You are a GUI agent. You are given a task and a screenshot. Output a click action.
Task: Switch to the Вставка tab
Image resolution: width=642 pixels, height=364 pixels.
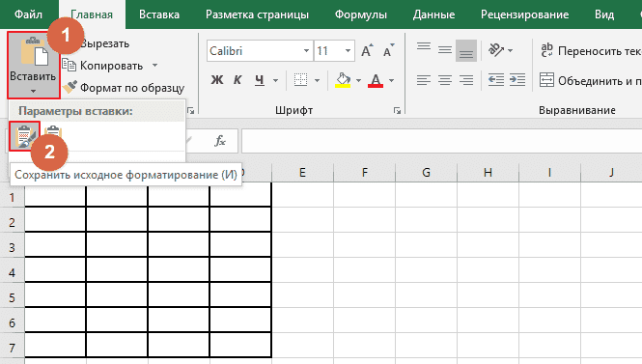[159, 14]
